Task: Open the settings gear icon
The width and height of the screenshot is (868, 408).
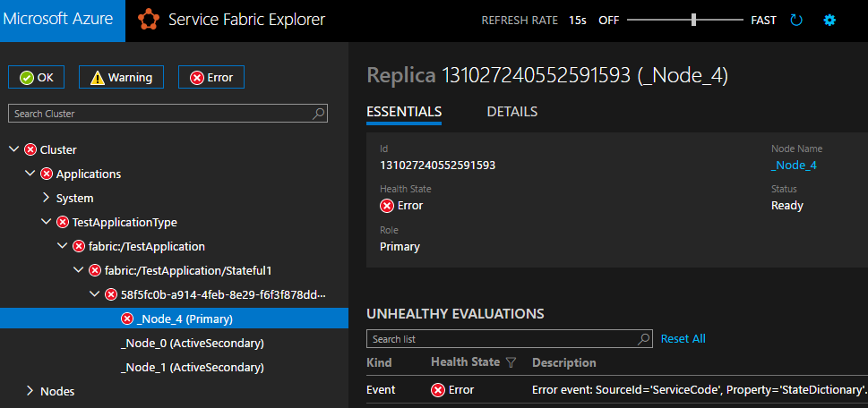Action: 829,21
